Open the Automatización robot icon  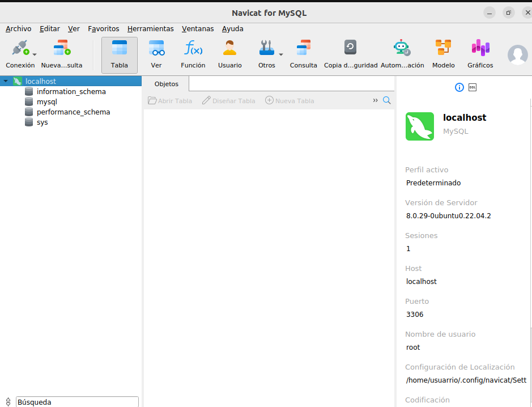pyautogui.click(x=402, y=48)
